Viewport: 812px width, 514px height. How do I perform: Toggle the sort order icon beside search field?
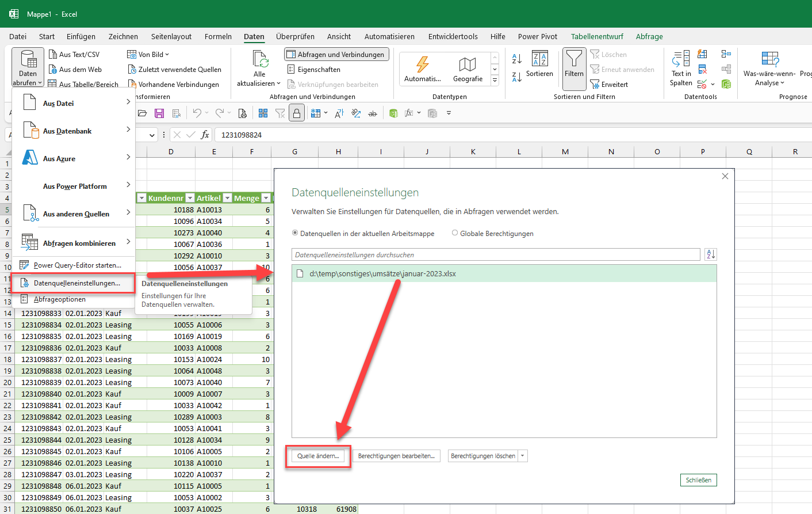(710, 254)
